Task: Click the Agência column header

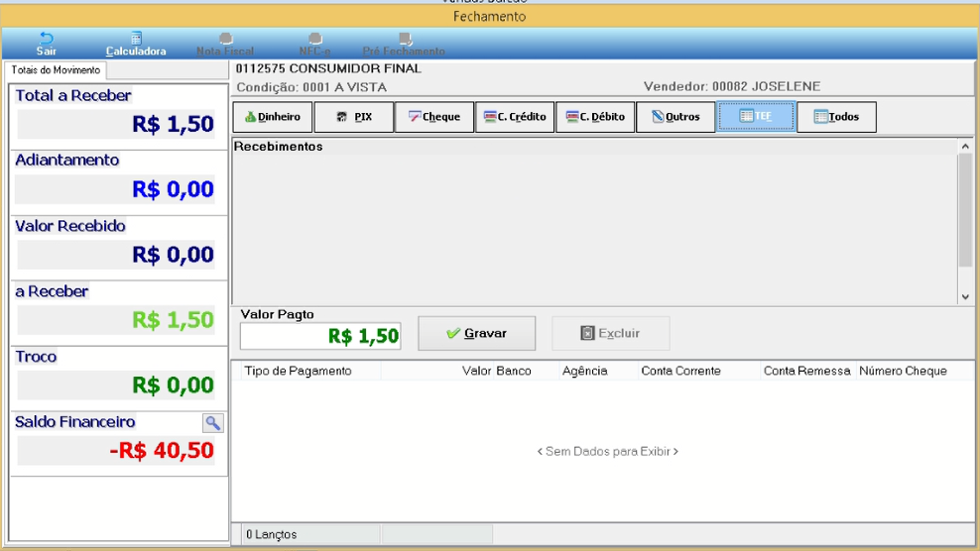Action: click(x=598, y=371)
